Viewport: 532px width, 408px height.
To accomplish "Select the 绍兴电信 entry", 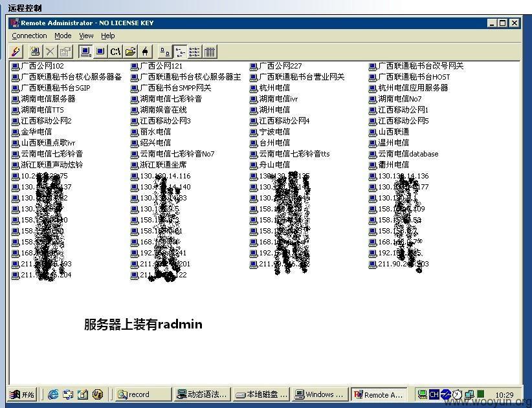I will click(151, 143).
